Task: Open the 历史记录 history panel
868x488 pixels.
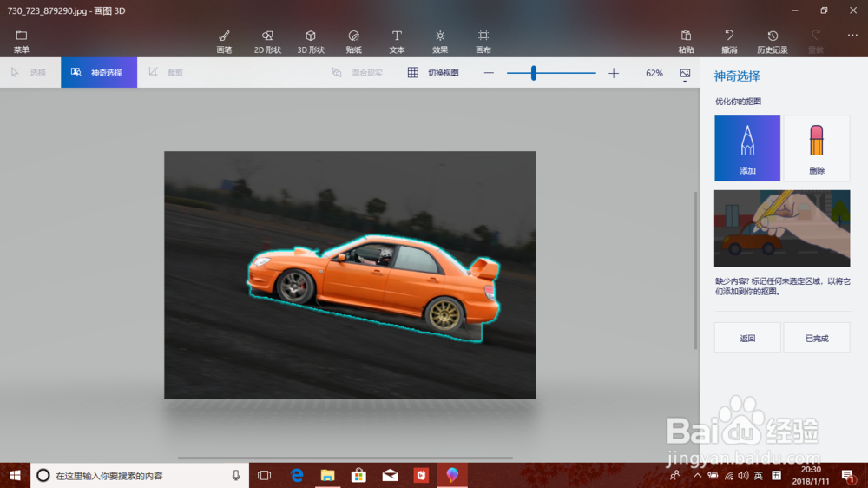Action: pos(773,42)
